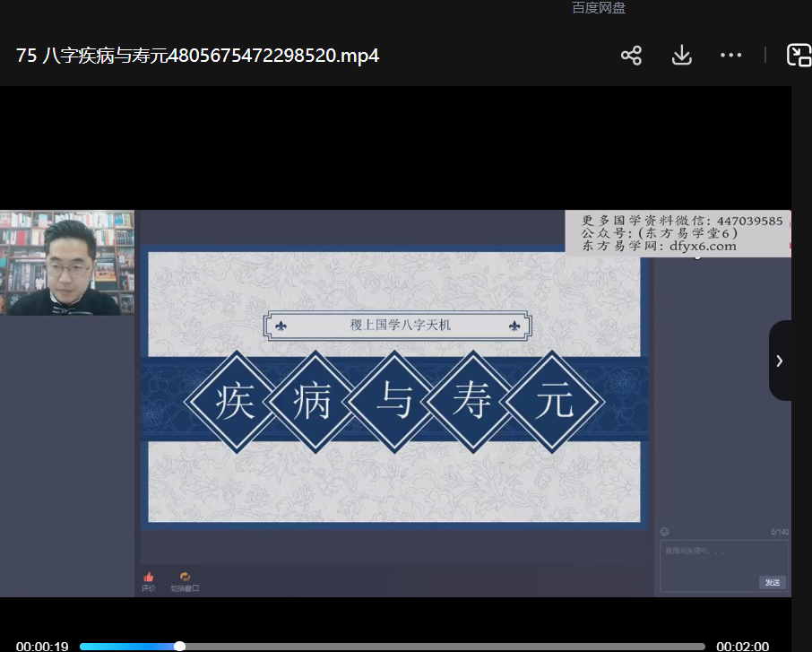Click the 百度网盘 label at top
The image size is (812, 652).
click(x=599, y=8)
